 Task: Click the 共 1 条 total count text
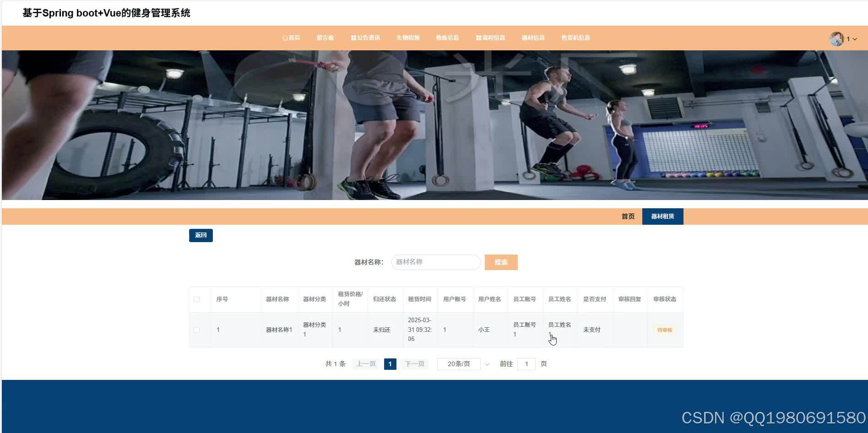335,364
